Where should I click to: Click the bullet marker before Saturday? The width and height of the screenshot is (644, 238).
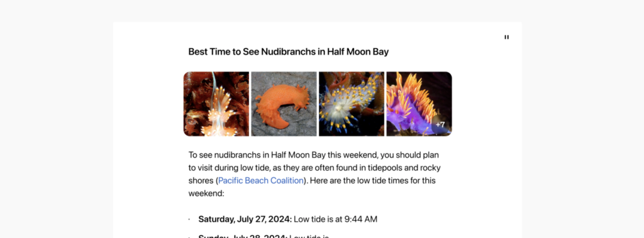tap(189, 220)
